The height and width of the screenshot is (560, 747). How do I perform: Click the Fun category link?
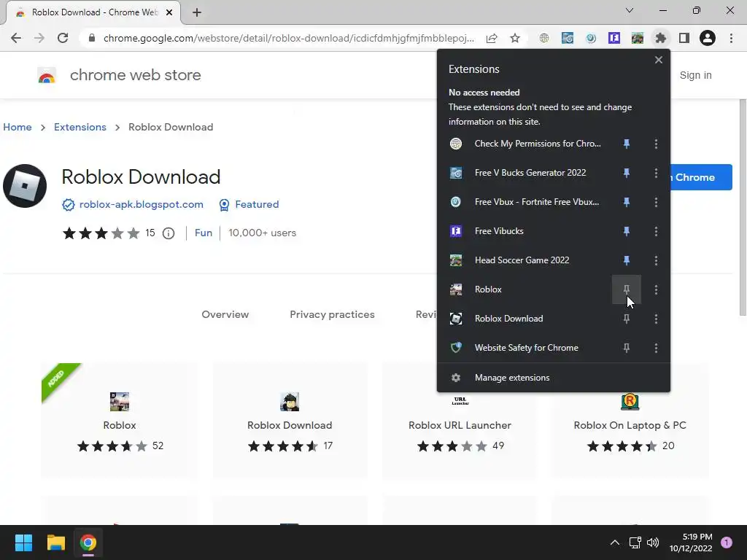(x=204, y=233)
